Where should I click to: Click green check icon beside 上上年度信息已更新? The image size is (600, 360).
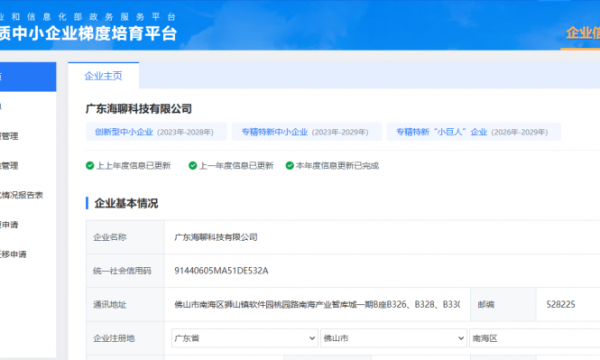pyautogui.click(x=90, y=166)
